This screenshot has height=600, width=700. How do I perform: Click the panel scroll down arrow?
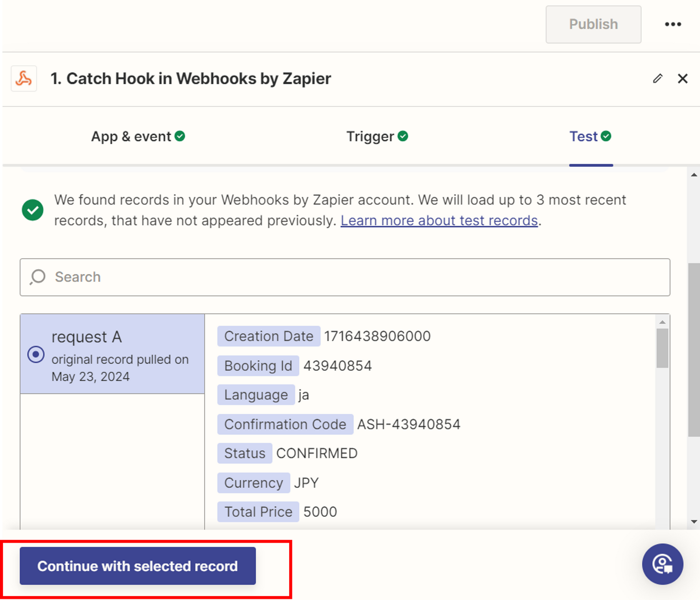[x=694, y=522]
